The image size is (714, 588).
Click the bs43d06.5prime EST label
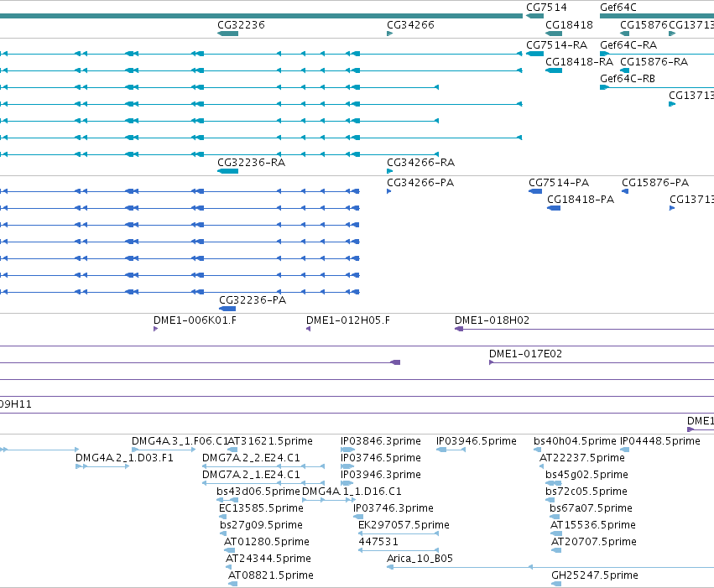click(x=258, y=492)
